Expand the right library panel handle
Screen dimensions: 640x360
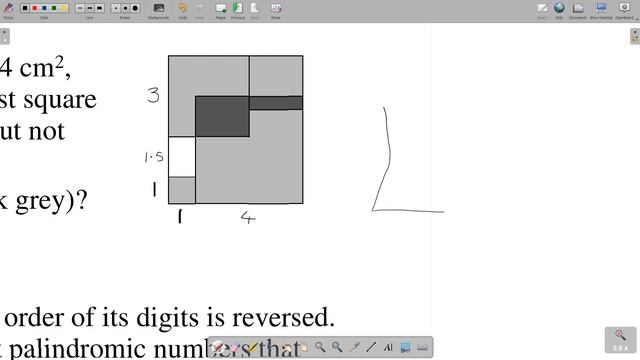(635, 37)
